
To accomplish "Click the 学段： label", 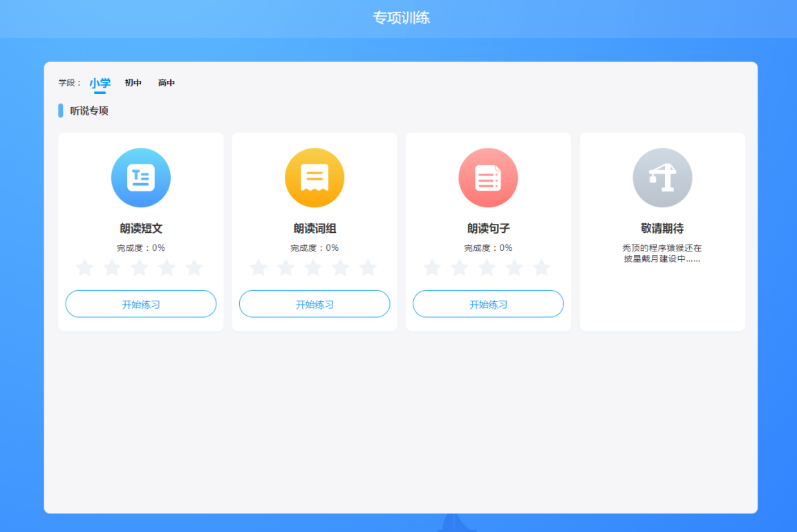I will point(70,83).
